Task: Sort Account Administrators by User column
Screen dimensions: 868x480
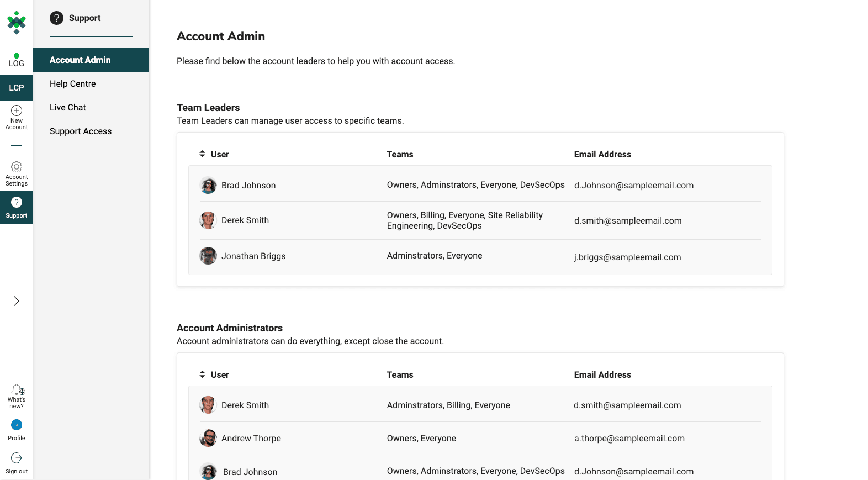Action: tap(214, 374)
